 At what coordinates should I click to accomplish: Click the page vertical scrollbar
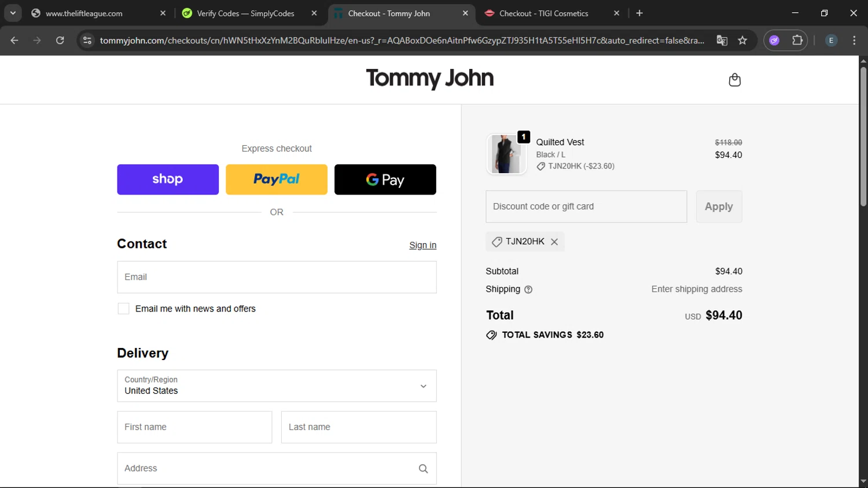pyautogui.click(x=863, y=137)
